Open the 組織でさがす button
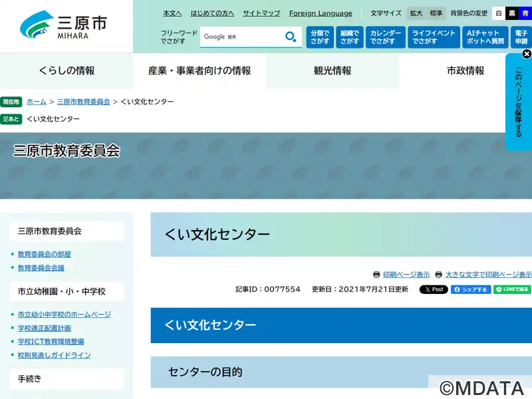The height and width of the screenshot is (399, 532). point(350,37)
